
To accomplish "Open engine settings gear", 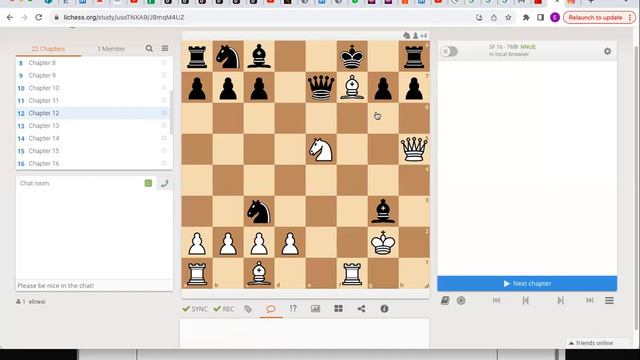I will pyautogui.click(x=607, y=51).
